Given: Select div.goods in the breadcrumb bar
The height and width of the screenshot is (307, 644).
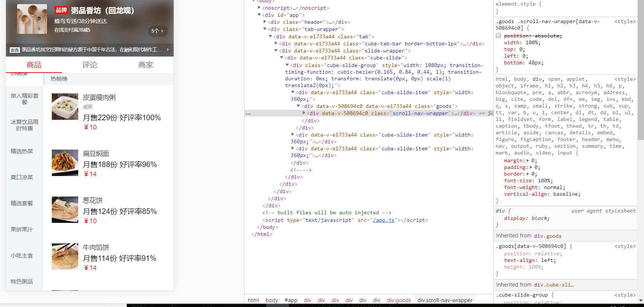Looking at the screenshot, I should [x=399, y=300].
